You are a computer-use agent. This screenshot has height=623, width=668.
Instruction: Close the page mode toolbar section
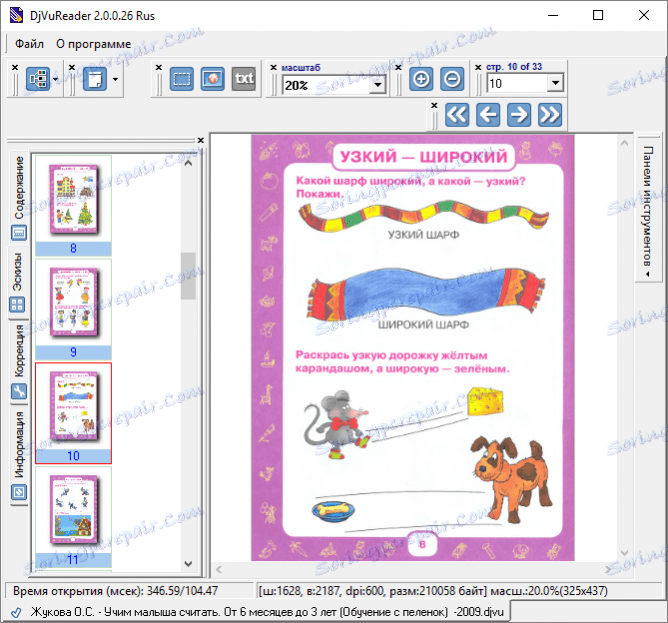coord(72,67)
